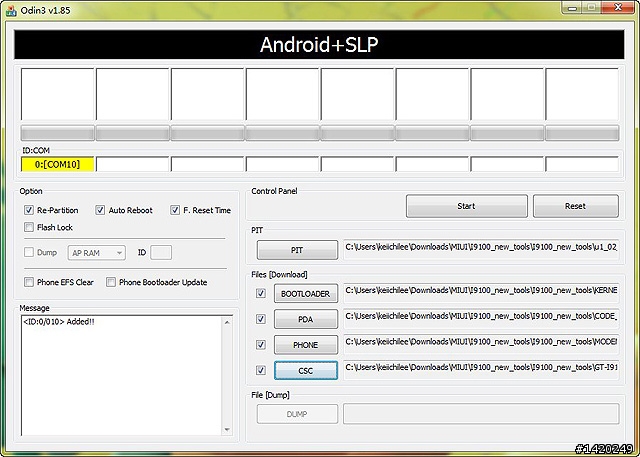
Task: Toggle the F. Reset Time checkbox
Action: [175, 210]
